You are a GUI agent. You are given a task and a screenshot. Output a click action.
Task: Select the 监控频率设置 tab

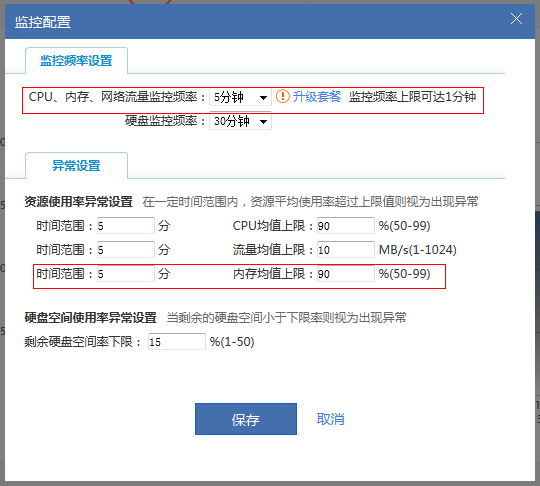pyautogui.click(x=76, y=61)
